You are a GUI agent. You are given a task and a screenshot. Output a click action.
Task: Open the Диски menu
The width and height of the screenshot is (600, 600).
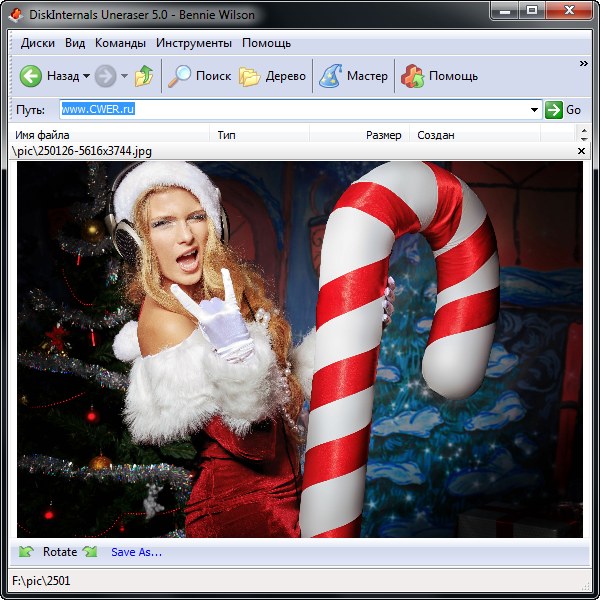point(37,43)
